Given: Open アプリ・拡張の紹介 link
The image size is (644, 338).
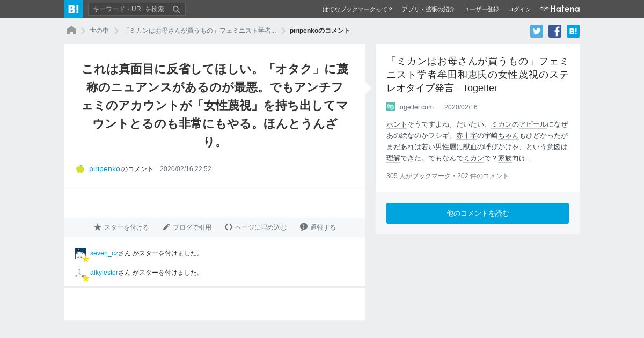Looking at the screenshot, I should point(428,9).
